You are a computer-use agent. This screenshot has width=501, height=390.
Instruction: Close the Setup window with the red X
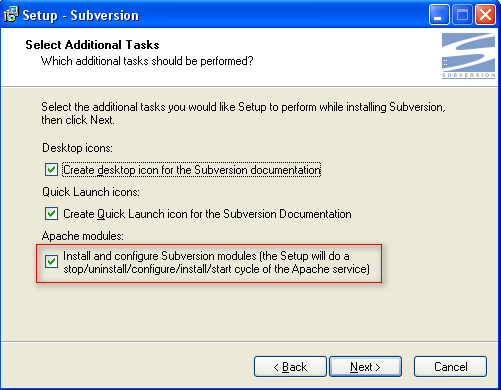(485, 15)
